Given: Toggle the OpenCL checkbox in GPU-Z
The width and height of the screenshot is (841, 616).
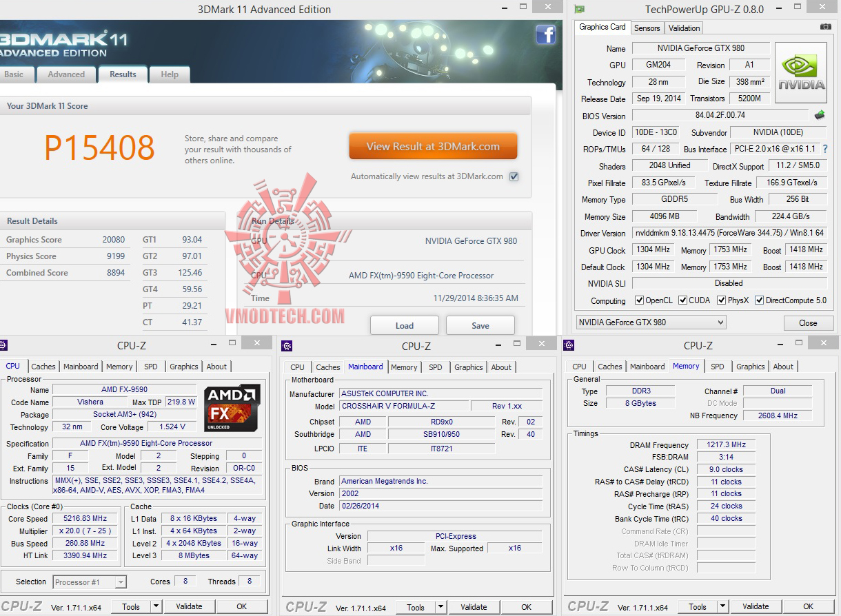Looking at the screenshot, I should tap(640, 300).
